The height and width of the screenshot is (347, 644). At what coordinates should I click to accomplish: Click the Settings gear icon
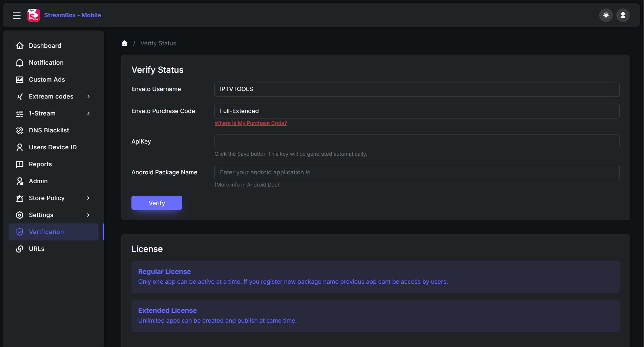pos(20,215)
